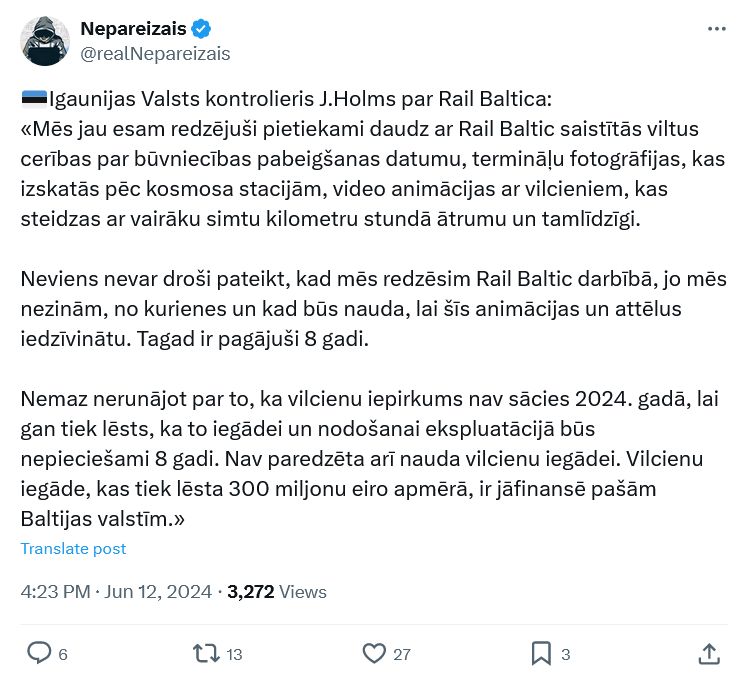The width and height of the screenshot is (748, 682).
Task: Click the bookmark count 3
Action: pyautogui.click(x=566, y=654)
